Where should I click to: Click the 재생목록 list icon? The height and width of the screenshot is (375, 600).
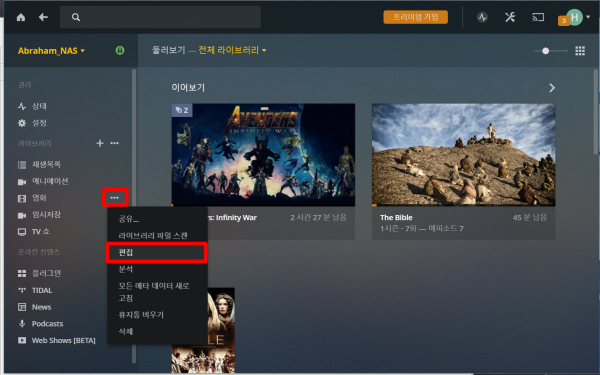22,165
